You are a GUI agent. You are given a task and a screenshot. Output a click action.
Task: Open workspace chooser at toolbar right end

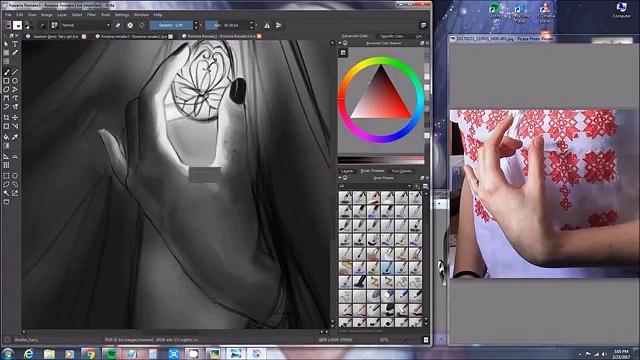424,25
